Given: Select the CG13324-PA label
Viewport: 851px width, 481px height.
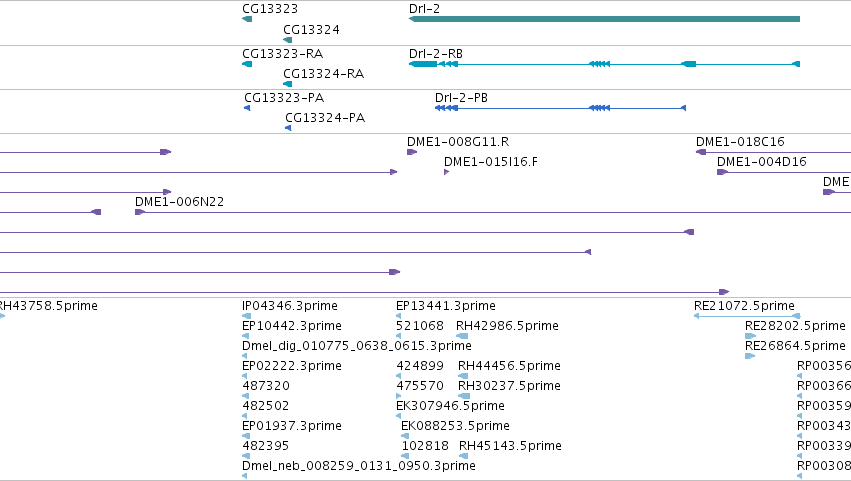Looking at the screenshot, I should coord(325,118).
